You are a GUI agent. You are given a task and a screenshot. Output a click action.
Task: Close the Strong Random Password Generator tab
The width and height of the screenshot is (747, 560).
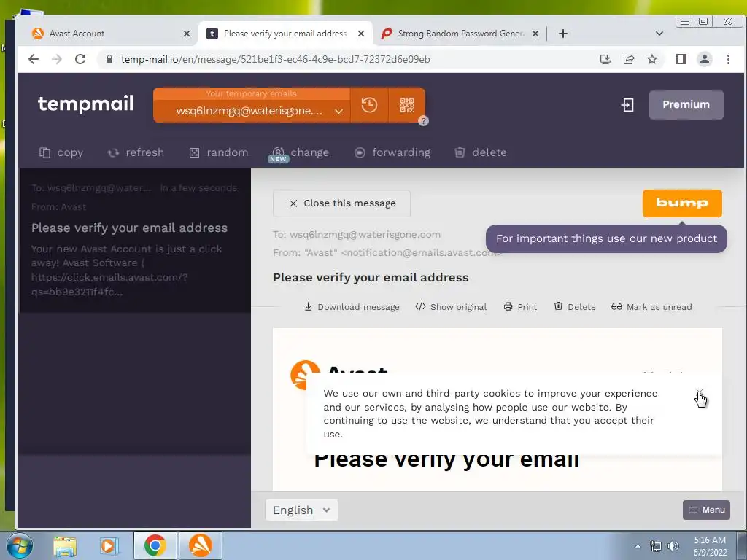[x=535, y=34]
